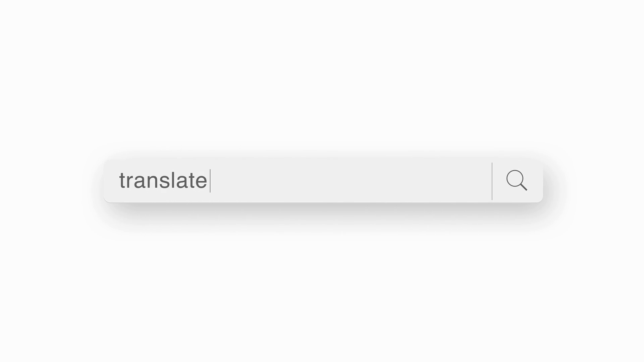The height and width of the screenshot is (362, 644).
Task: Start the search with the magnifier icon
Action: pyautogui.click(x=517, y=180)
